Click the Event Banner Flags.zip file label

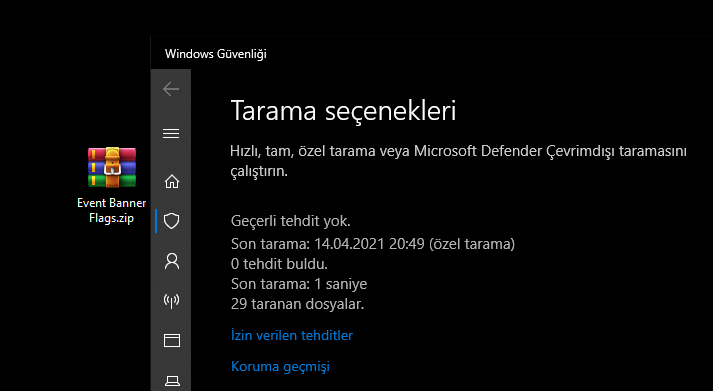111,211
